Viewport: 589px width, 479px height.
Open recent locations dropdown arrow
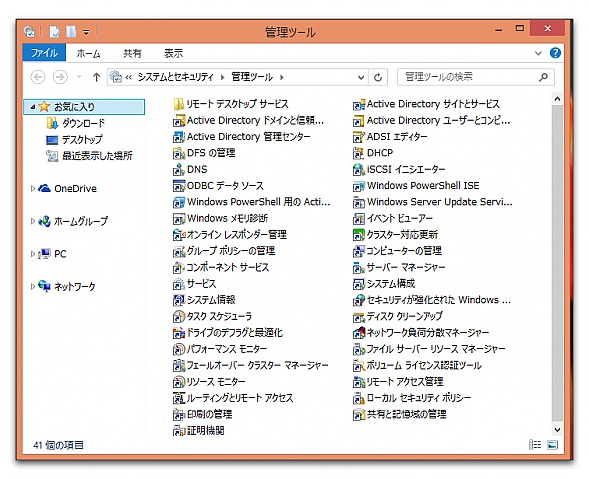(x=79, y=77)
